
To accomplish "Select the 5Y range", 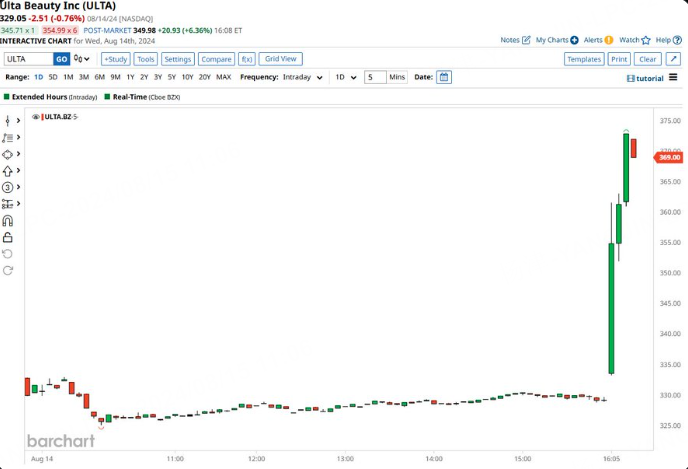I will (x=172, y=77).
